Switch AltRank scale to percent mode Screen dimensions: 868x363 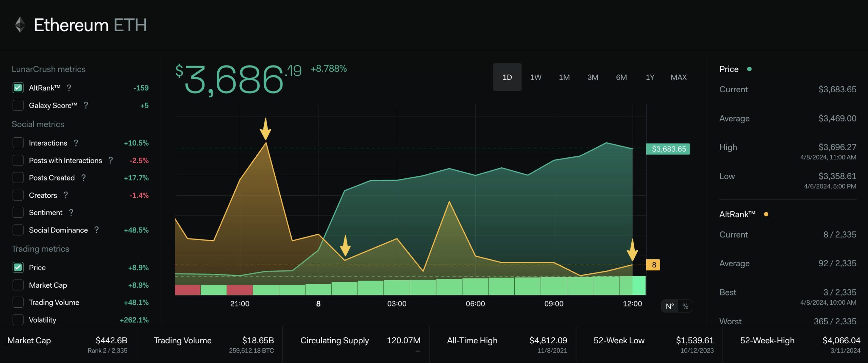point(685,306)
